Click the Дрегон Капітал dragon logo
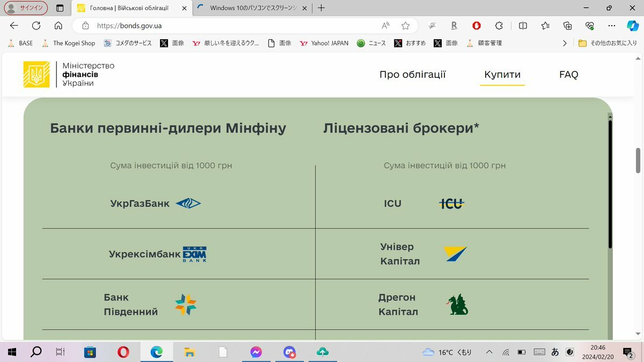This screenshot has width=644, height=362. (457, 305)
